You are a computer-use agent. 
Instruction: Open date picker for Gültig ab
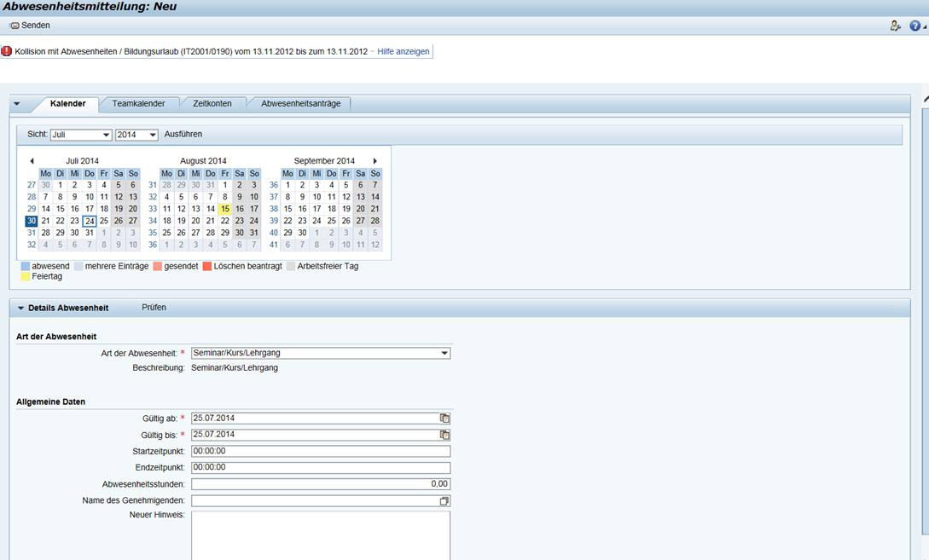444,419
